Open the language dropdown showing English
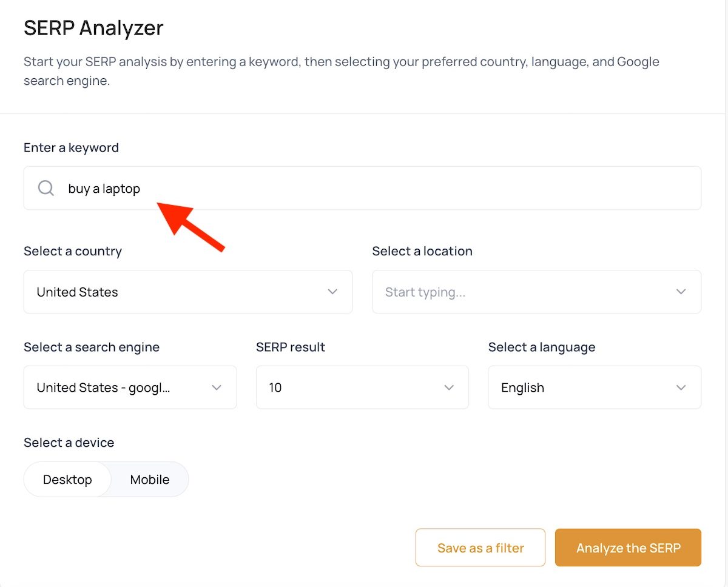This screenshot has height=587, width=728. pyautogui.click(x=582, y=387)
